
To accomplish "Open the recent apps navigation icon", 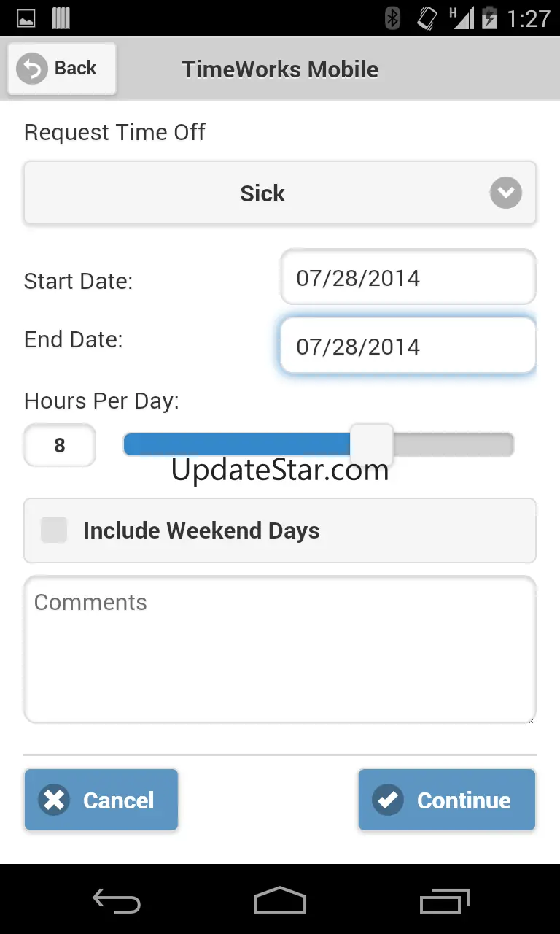I will 445,902.
